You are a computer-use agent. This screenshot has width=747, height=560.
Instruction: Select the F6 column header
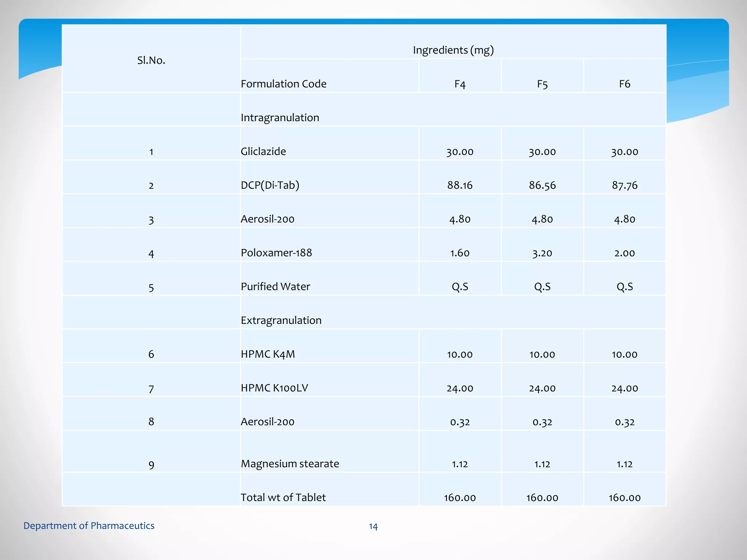624,84
